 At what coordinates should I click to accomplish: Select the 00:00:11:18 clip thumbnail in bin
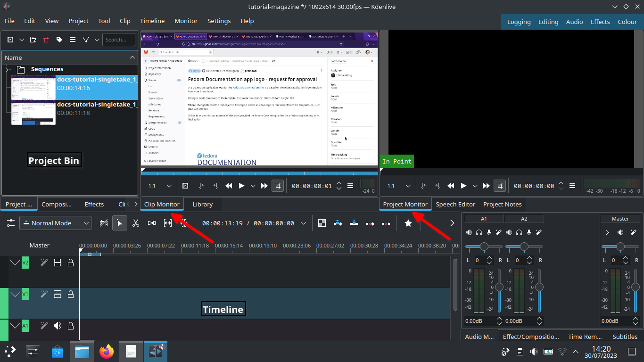pos(33,112)
